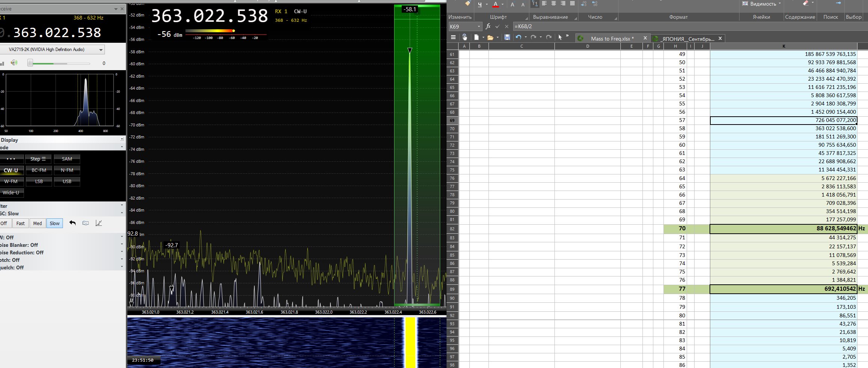Open the Receive panel dropdown arrow
This screenshot has width=868, height=368.
click(116, 9)
